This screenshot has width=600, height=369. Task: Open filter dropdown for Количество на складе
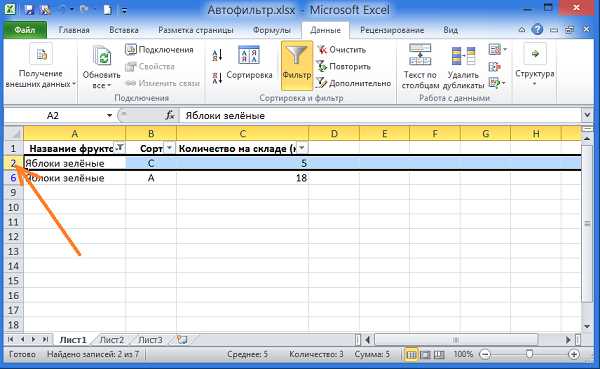[x=302, y=148]
